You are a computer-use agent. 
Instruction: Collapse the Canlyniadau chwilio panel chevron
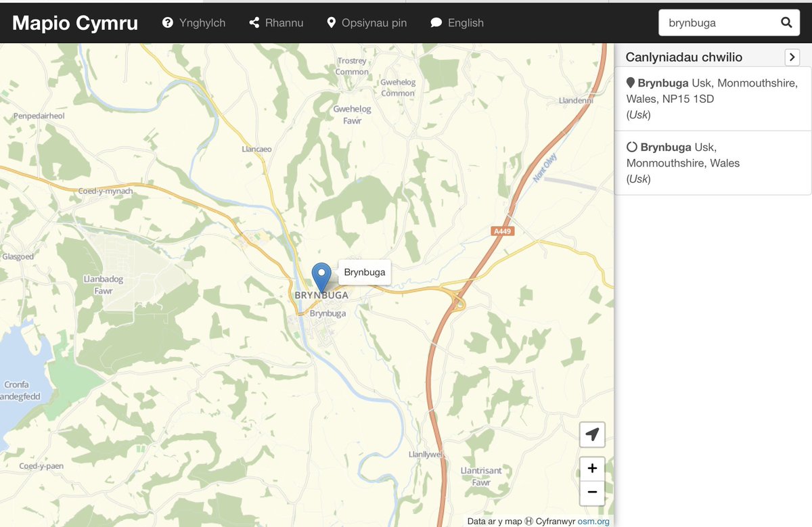792,58
